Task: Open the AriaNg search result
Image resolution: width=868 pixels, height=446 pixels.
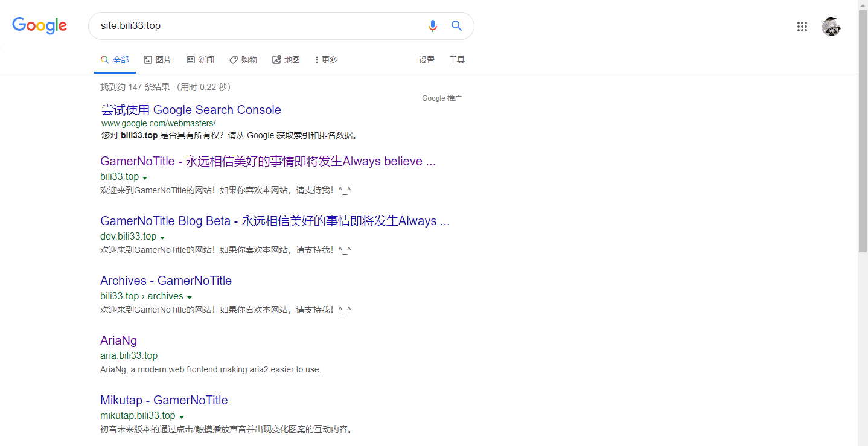Action: coord(118,340)
